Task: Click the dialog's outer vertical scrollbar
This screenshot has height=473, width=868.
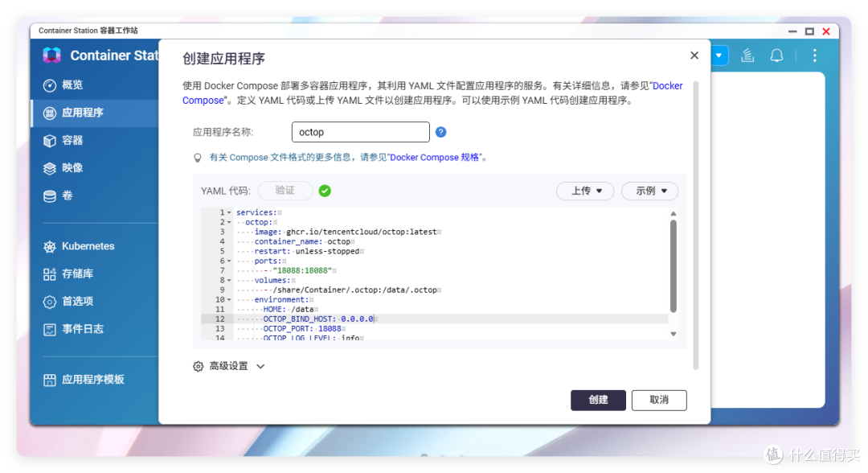Action: click(x=696, y=225)
